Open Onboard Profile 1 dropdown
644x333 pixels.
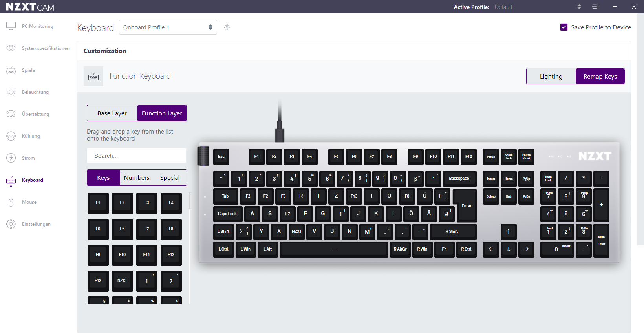pos(168,27)
